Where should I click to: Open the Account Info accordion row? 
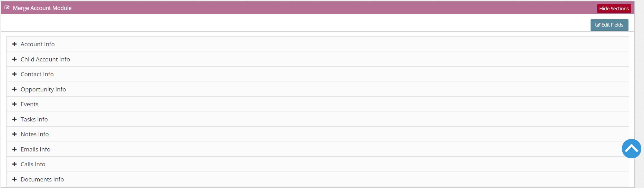[318, 44]
